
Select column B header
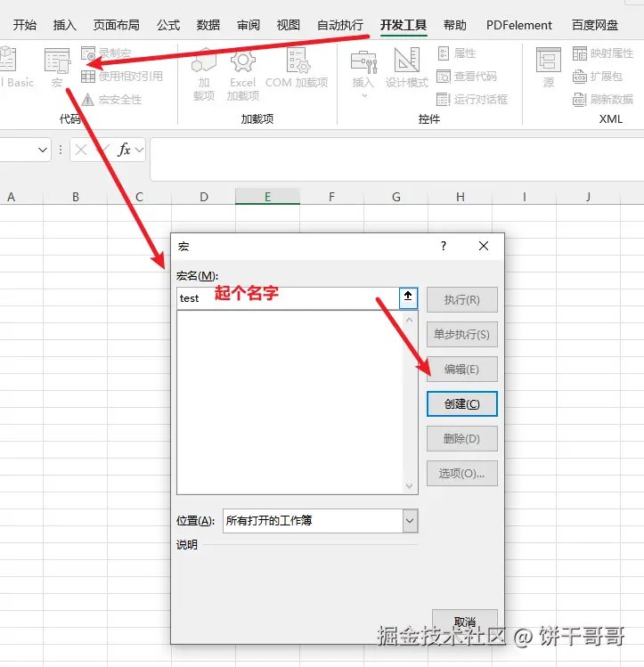click(76, 197)
